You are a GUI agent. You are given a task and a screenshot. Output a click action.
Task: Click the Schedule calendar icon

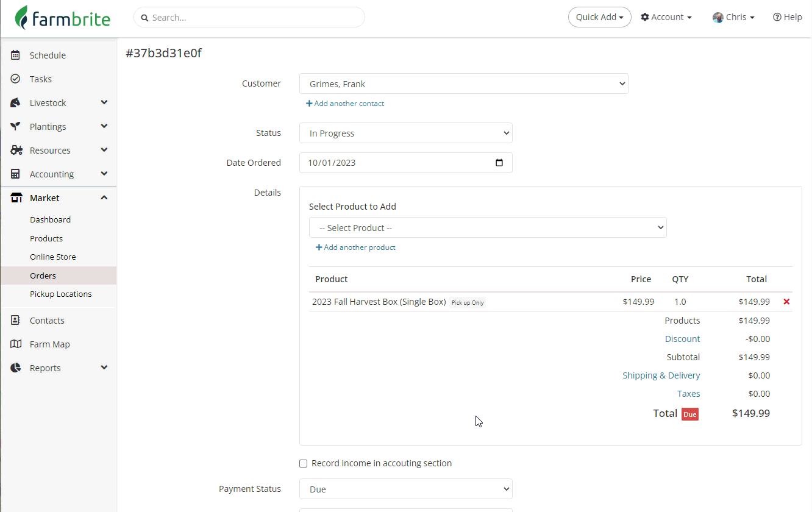coord(16,55)
